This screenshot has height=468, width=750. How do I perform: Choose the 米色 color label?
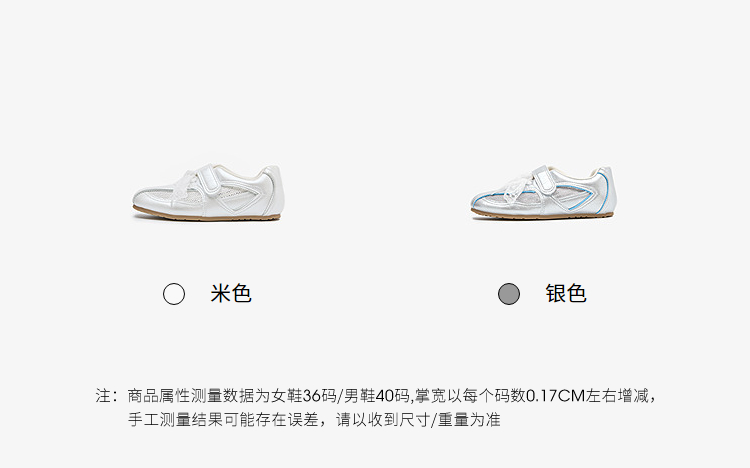click(231, 293)
